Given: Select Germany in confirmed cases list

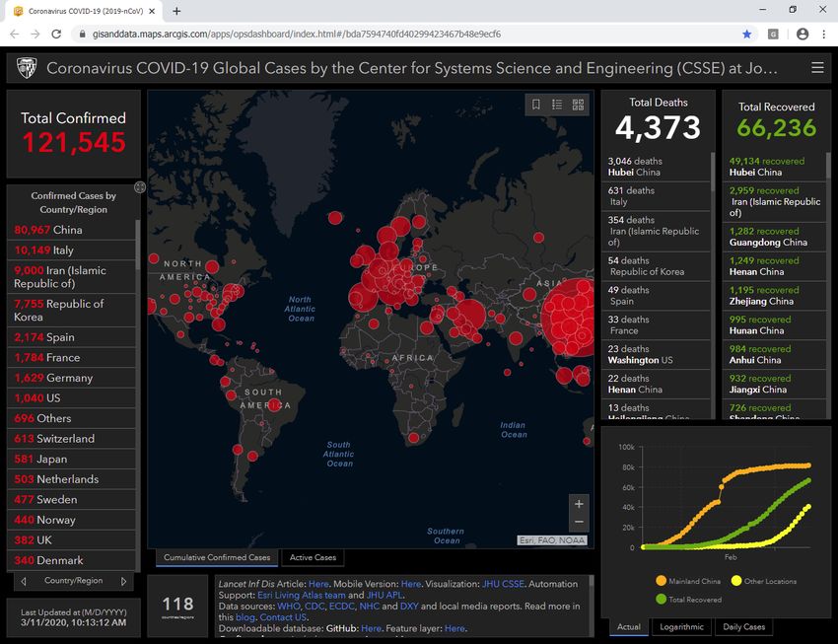Looking at the screenshot, I should [x=71, y=378].
